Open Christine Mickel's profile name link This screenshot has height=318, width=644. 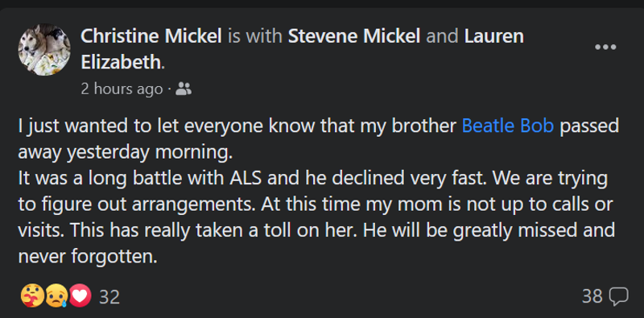(151, 36)
